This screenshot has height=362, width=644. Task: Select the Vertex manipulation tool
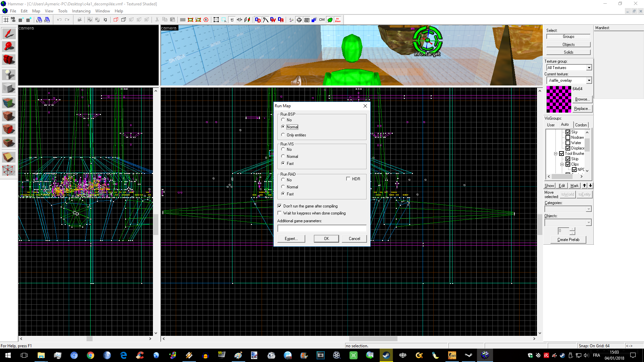click(9, 170)
